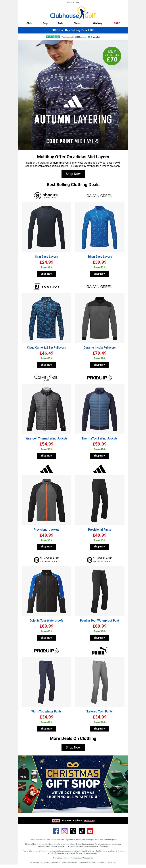Screen dimensions: 146x868
Task: Select the Shoes navigation item
Action: coord(77,23)
